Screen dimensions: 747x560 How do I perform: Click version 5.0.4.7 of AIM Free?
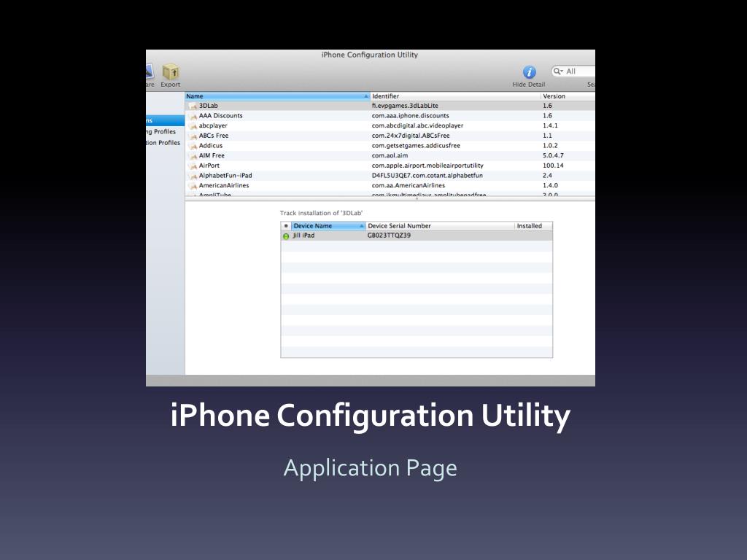553,156
